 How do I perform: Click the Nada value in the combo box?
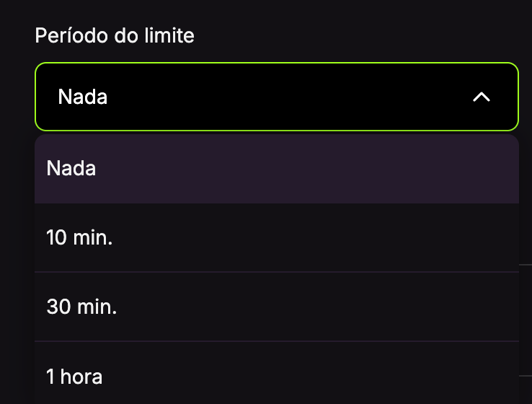[83, 97]
